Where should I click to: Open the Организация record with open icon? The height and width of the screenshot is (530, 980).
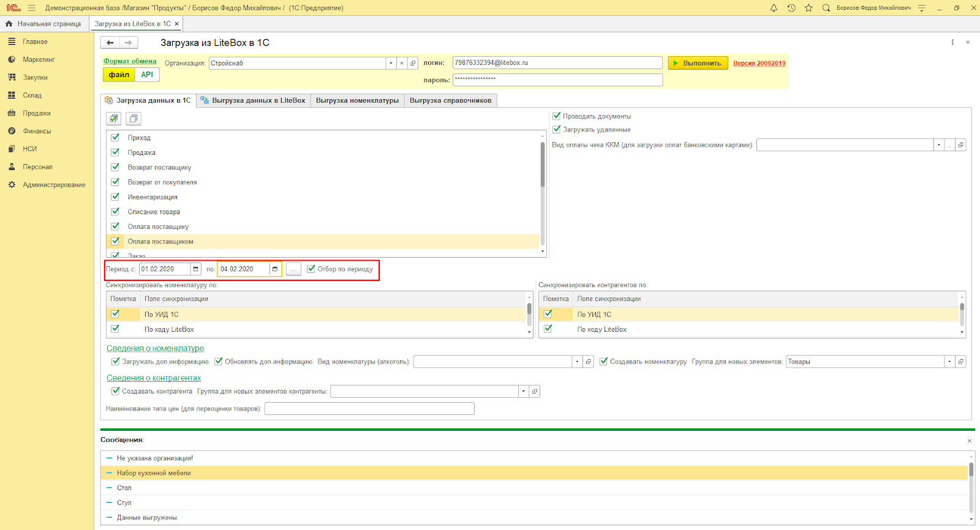pyautogui.click(x=413, y=63)
